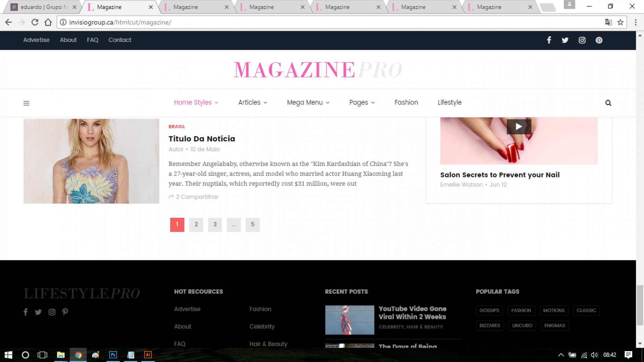Go to browser home page icon

[x=48, y=22]
